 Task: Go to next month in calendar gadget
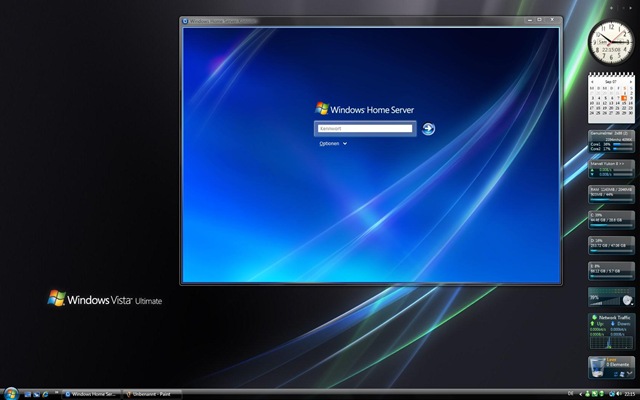pyautogui.click(x=631, y=82)
